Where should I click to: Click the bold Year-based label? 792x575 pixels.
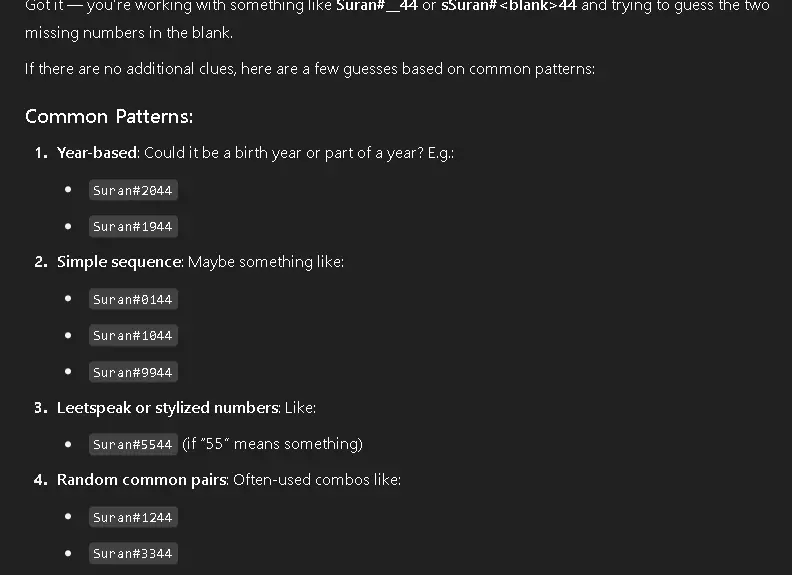(97, 153)
